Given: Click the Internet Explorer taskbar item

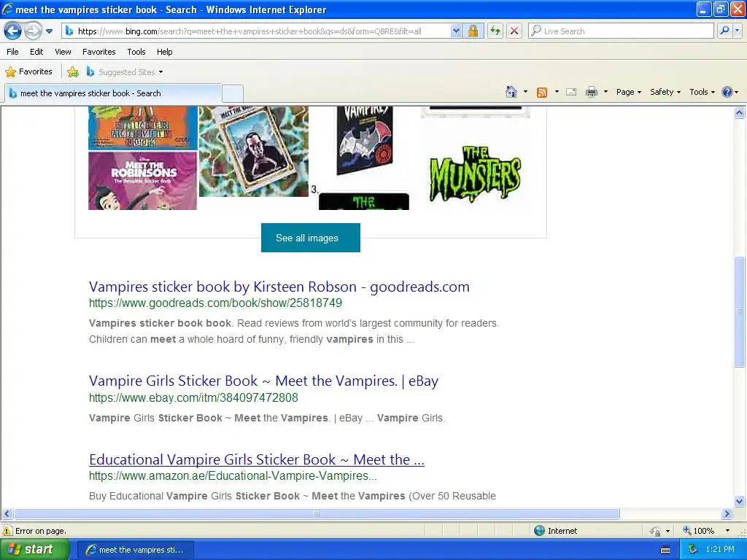Looking at the screenshot, I should point(135,550).
